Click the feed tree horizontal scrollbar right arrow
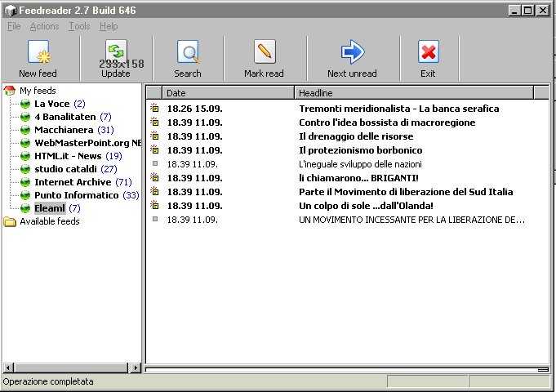 tap(137, 367)
